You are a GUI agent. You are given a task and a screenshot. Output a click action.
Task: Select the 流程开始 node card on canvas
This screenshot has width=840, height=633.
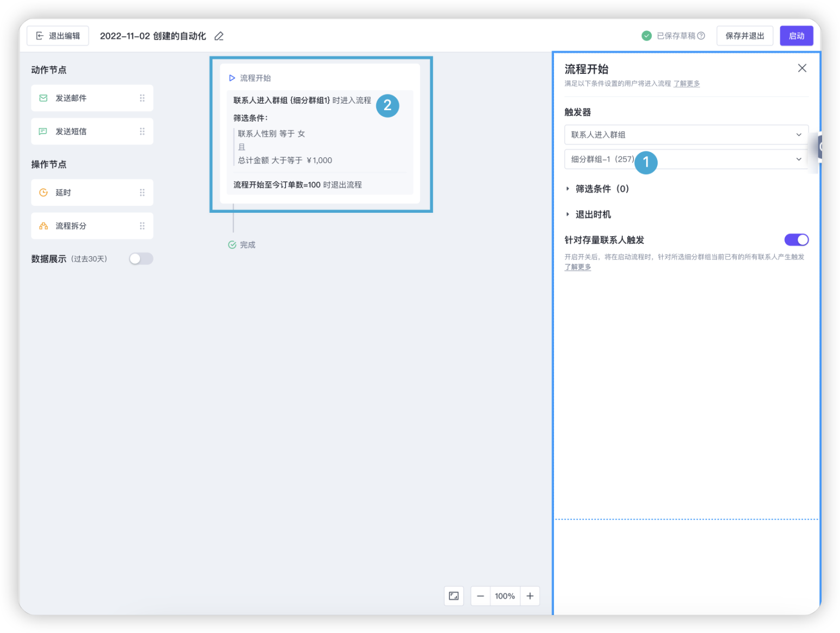[x=320, y=134]
